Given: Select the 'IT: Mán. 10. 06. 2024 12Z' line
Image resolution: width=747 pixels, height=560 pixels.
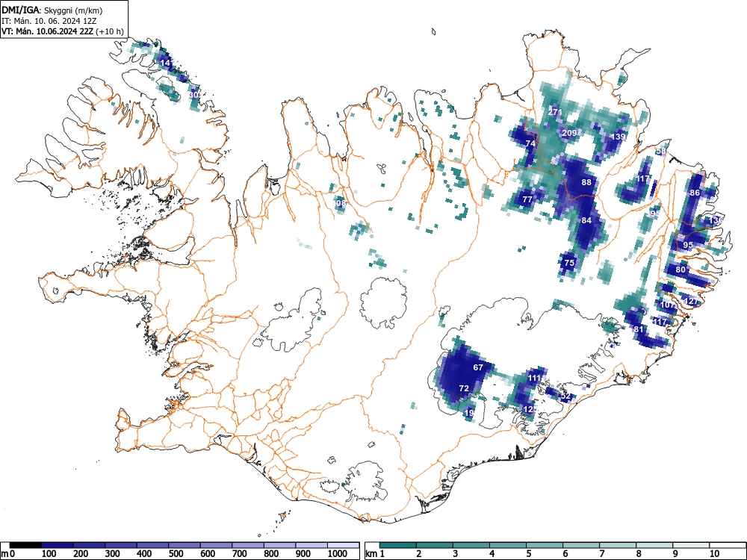Looking at the screenshot, I should pos(49,20).
